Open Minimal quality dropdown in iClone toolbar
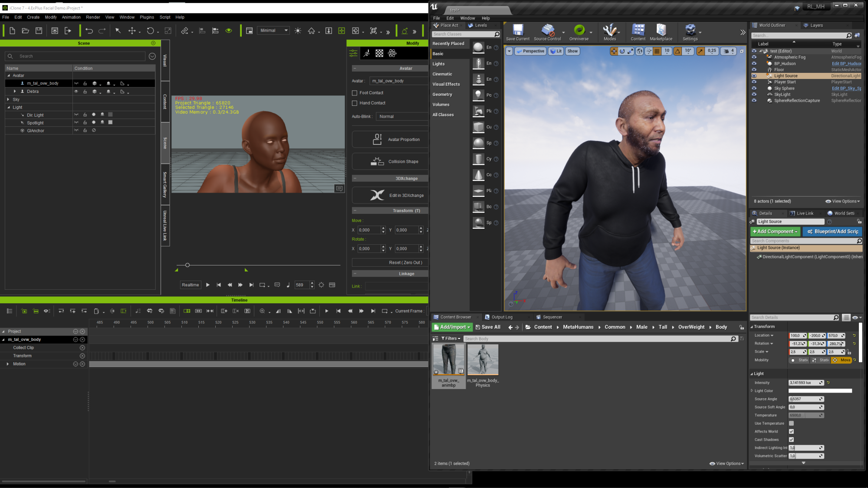The height and width of the screenshot is (488, 868). (273, 30)
